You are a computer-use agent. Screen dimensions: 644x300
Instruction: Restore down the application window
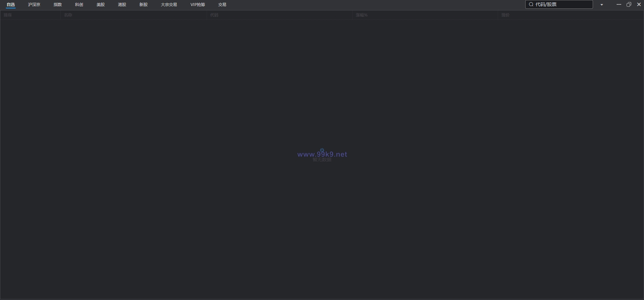click(x=629, y=4)
